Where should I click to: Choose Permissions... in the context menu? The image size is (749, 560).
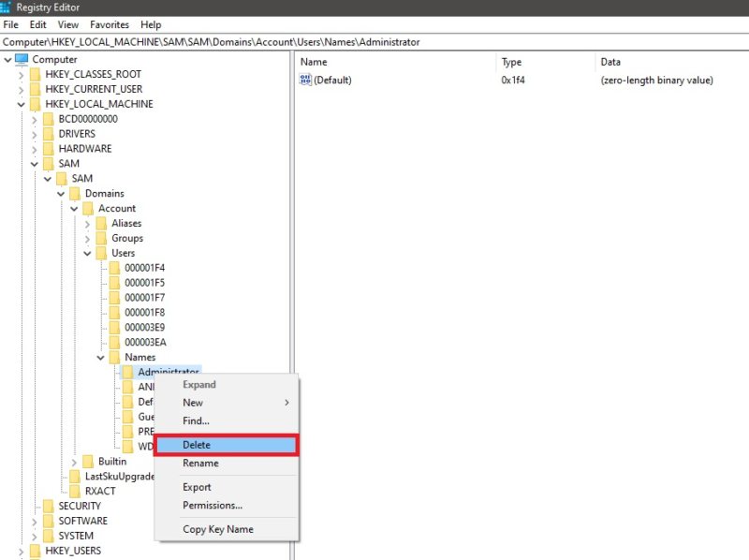tap(213, 506)
